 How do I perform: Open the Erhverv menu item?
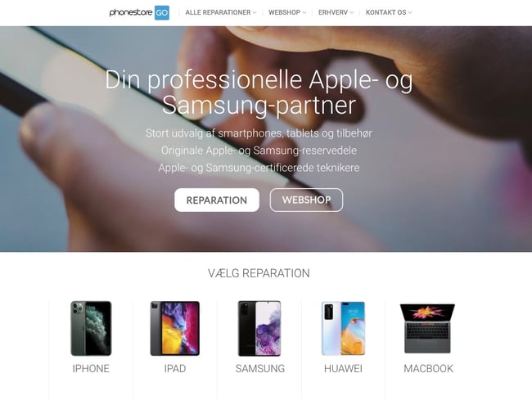click(x=333, y=12)
